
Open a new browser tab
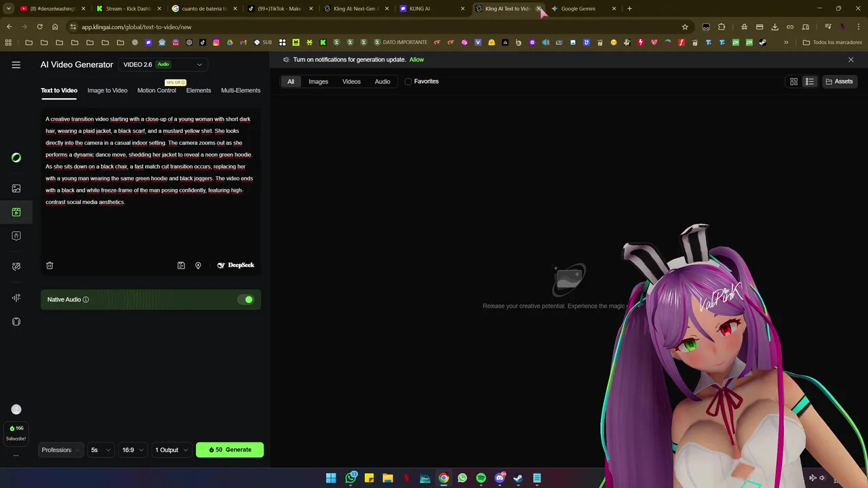pos(629,9)
